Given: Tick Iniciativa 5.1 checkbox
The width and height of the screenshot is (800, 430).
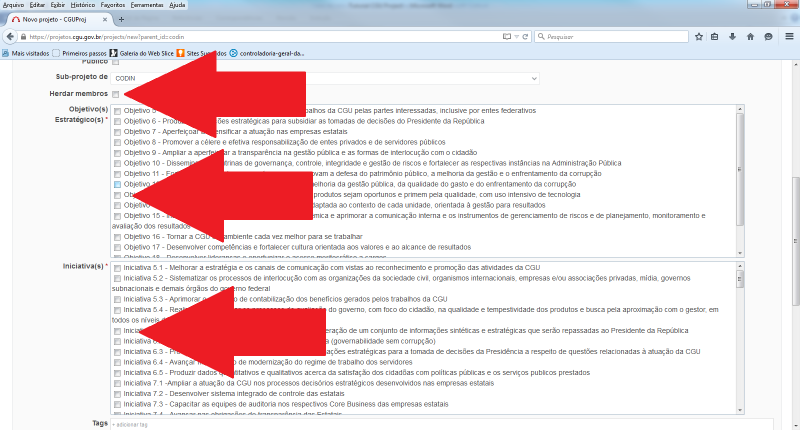Looking at the screenshot, I should [x=118, y=269].
